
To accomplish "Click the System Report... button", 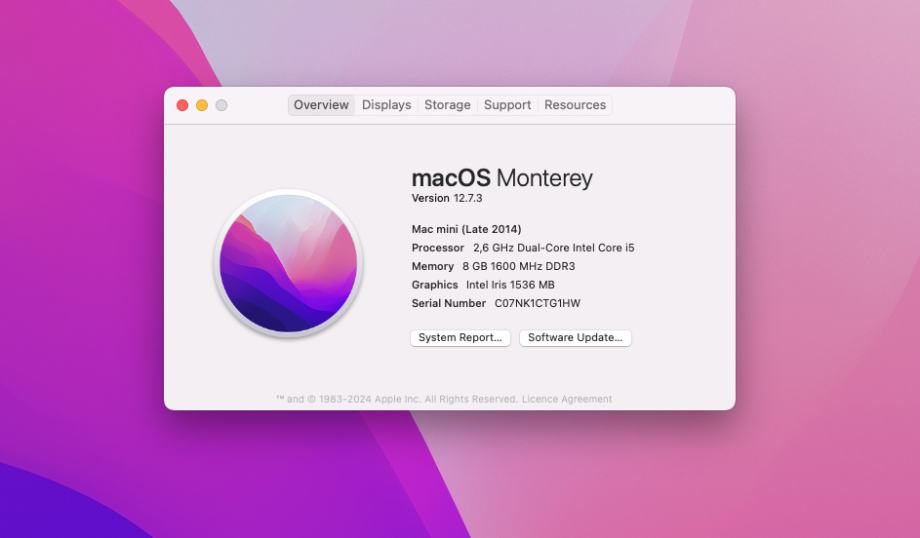I will point(460,338).
